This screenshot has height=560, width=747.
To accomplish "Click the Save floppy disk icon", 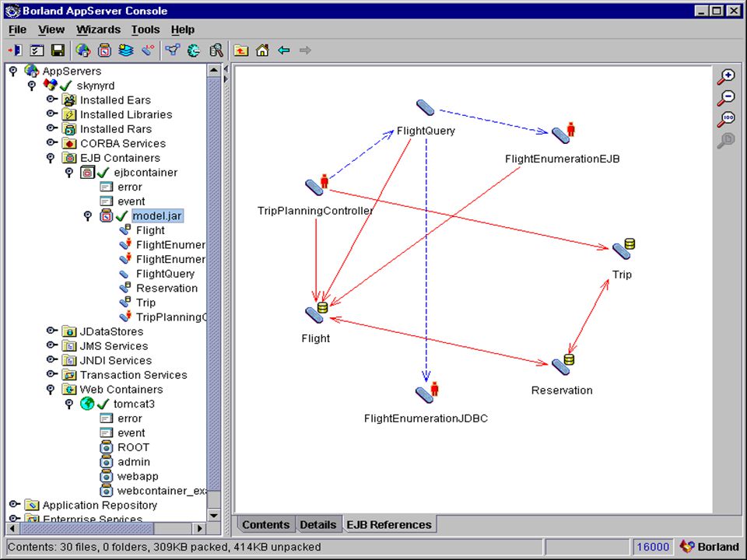I will click(x=58, y=50).
